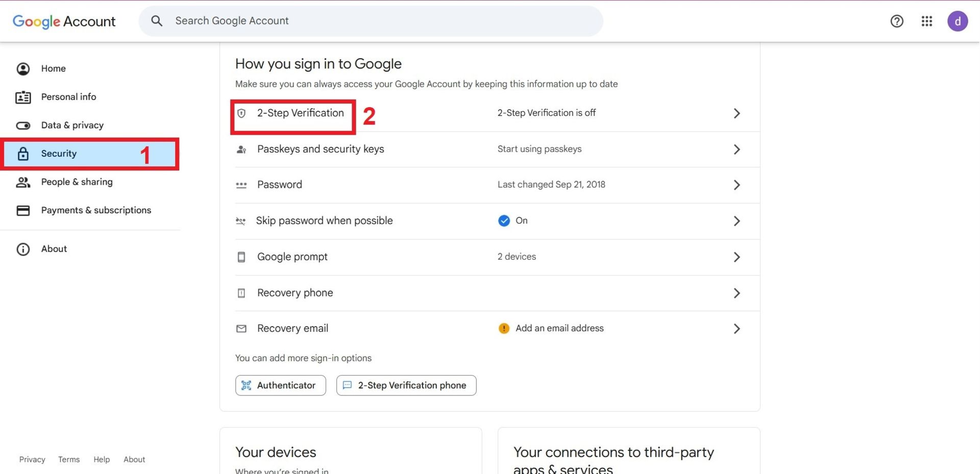The image size is (980, 474).
Task: Click '2-Step Verification is off' status
Action: 547,113
